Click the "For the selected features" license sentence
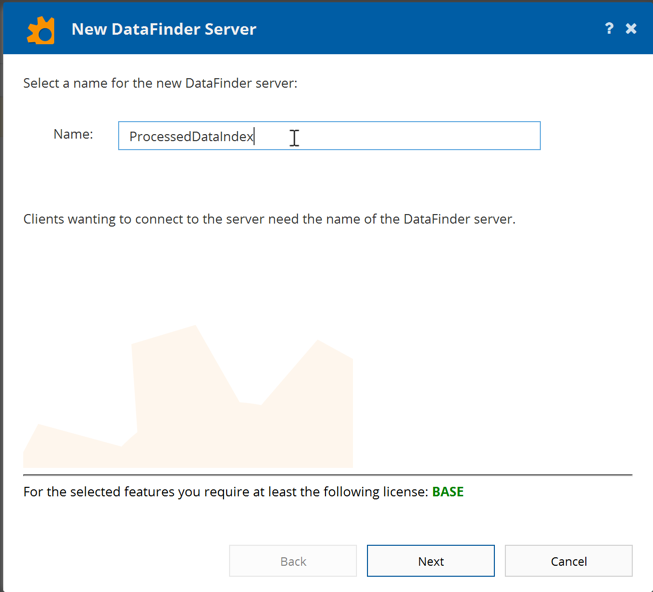653x592 pixels. click(x=226, y=492)
